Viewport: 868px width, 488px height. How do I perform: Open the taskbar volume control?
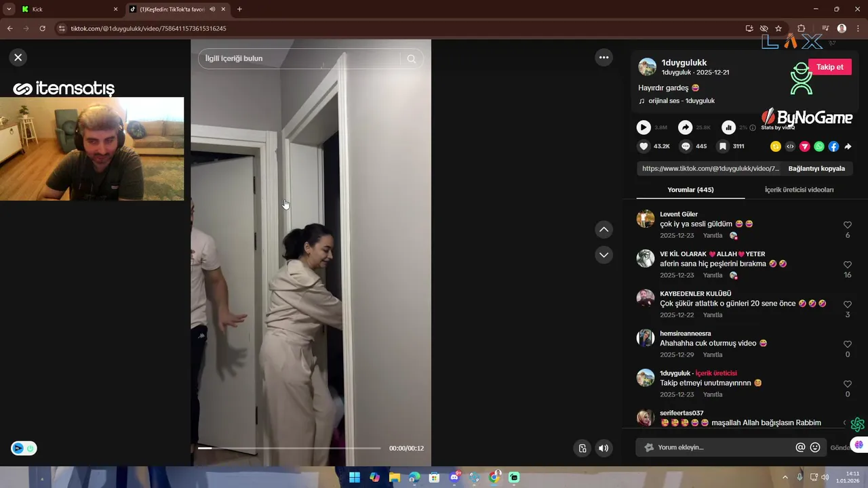click(x=825, y=477)
